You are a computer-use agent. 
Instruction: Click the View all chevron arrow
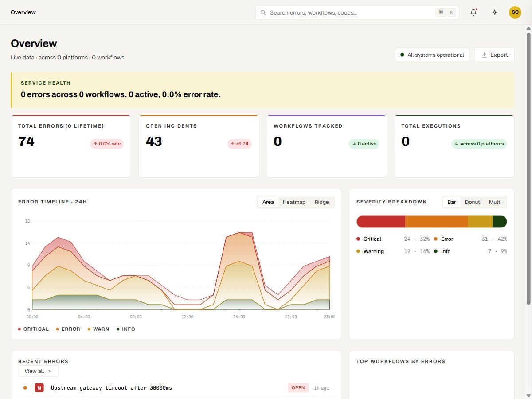[49, 371]
